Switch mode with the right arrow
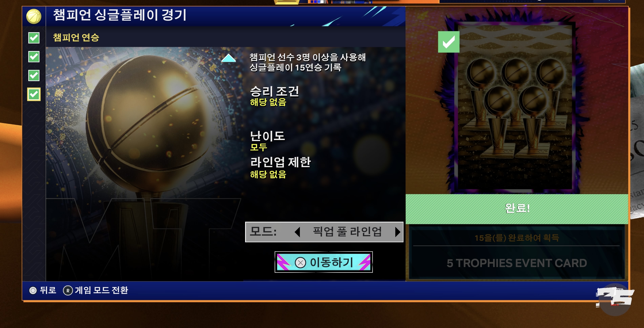 (398, 232)
